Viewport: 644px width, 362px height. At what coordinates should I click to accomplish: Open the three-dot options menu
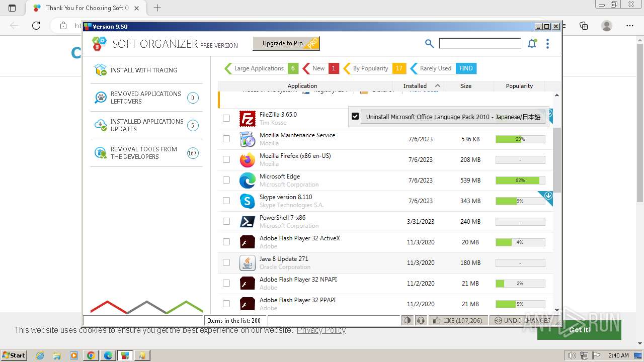point(547,44)
